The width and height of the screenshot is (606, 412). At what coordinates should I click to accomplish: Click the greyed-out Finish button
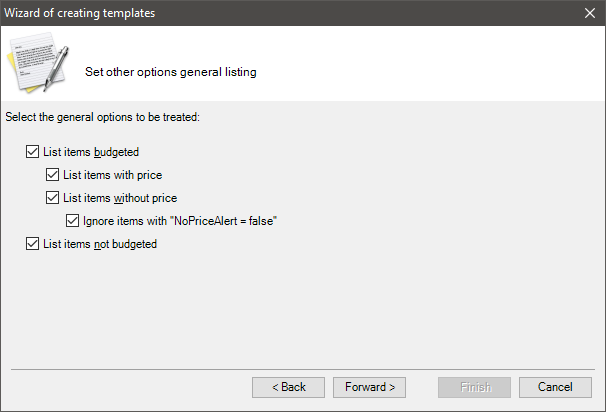click(474, 387)
